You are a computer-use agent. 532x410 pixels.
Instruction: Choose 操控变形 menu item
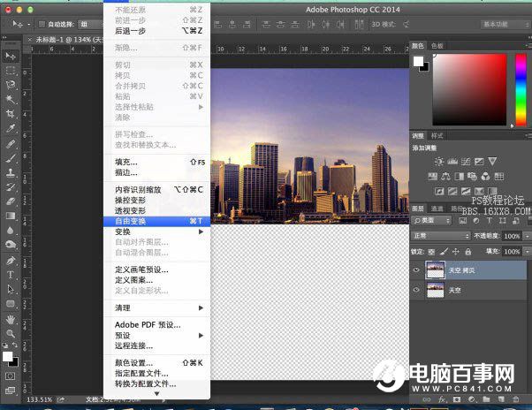(x=156, y=200)
